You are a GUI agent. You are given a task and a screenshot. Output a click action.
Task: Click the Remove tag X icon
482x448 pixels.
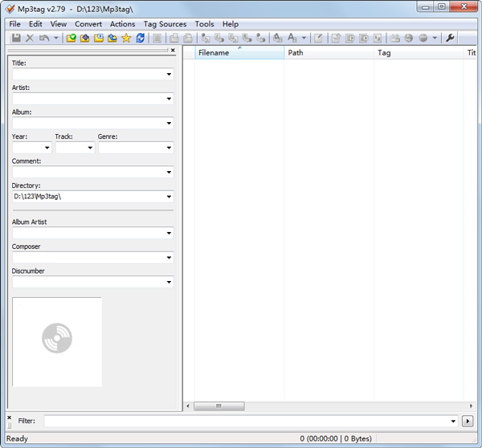click(x=30, y=38)
